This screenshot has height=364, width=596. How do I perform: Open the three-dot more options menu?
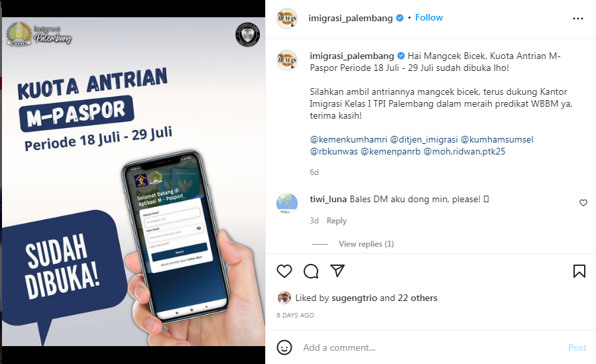(577, 19)
